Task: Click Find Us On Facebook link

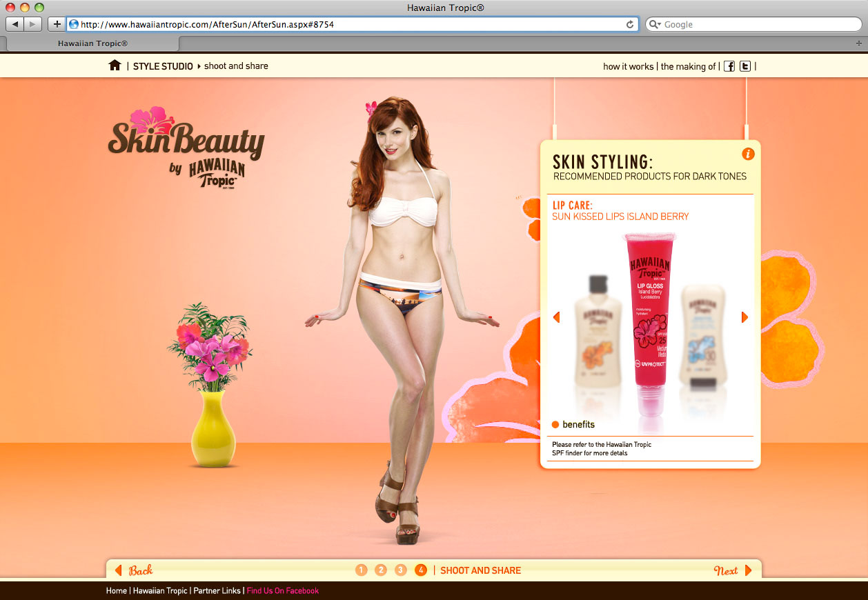Action: 283,591
